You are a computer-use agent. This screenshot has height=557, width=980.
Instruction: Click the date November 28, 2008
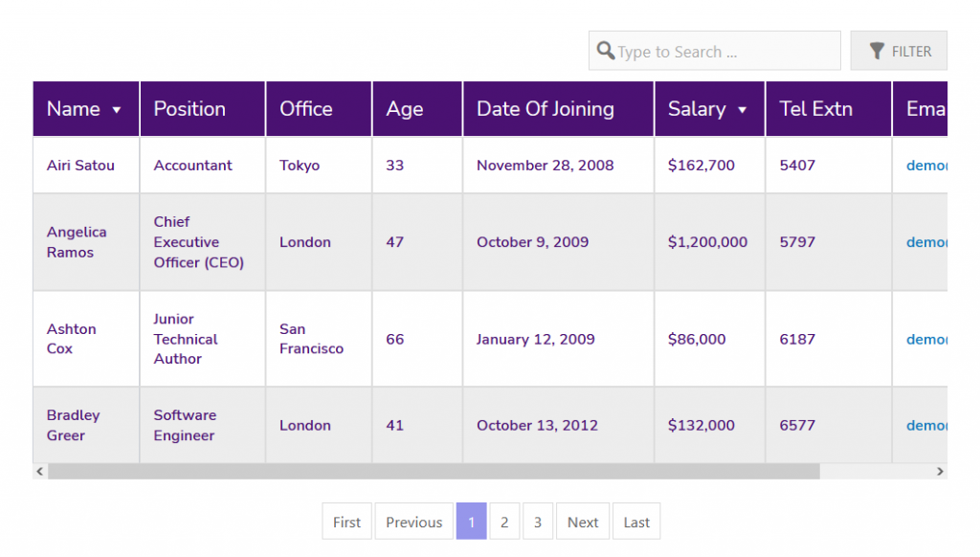point(545,165)
